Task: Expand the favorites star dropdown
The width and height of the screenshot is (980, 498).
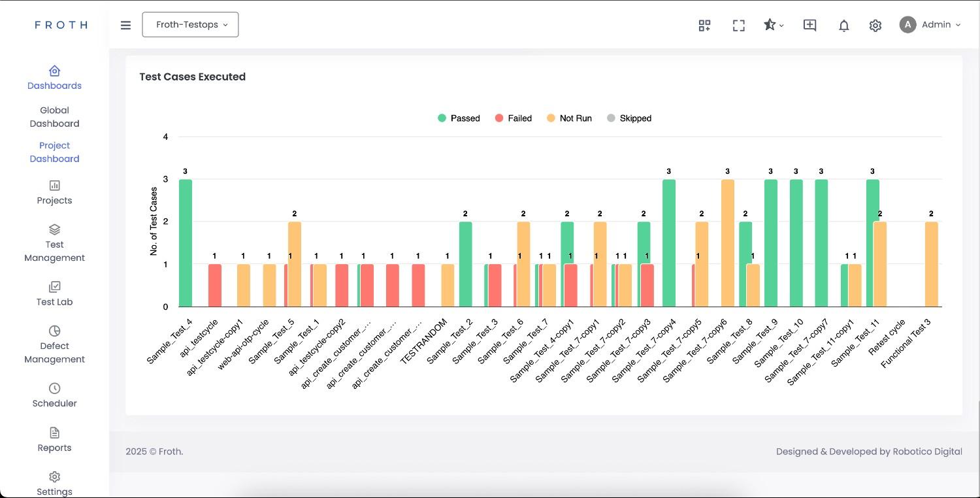Action: [774, 25]
